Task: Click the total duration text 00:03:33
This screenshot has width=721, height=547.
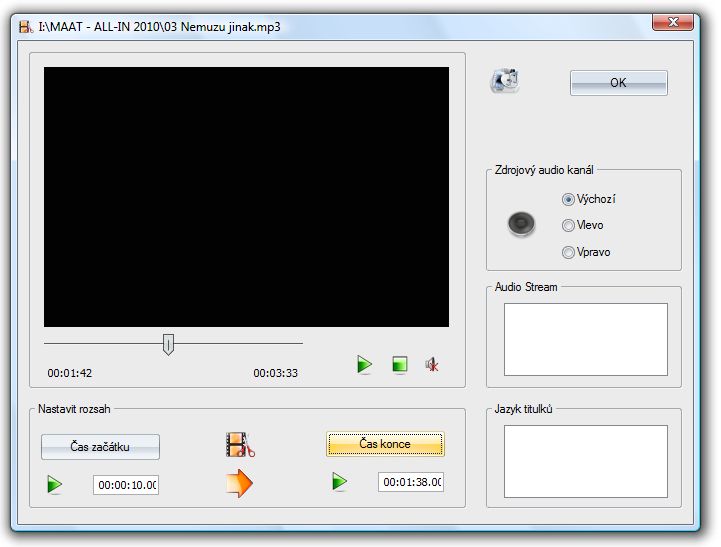Action: click(275, 373)
